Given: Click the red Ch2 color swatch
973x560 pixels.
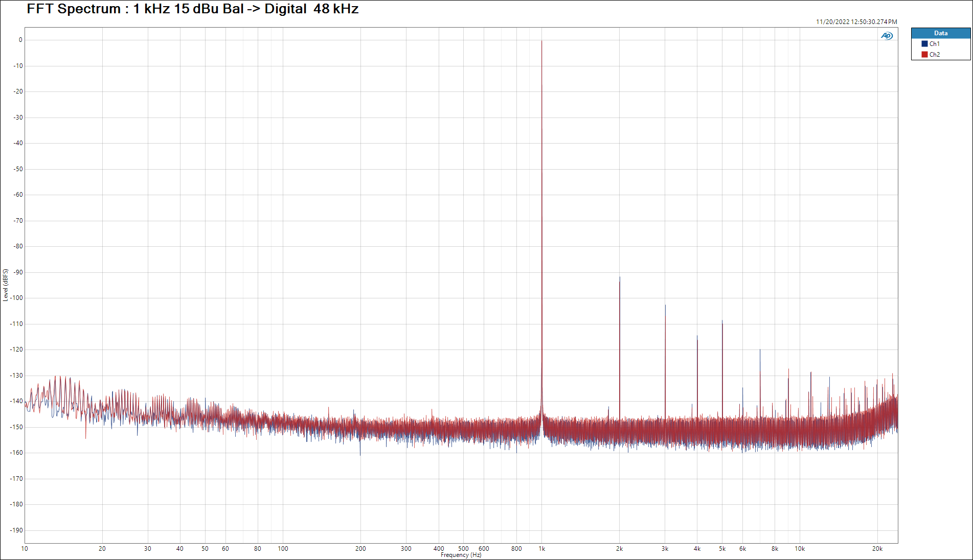Looking at the screenshot, I should coord(924,55).
